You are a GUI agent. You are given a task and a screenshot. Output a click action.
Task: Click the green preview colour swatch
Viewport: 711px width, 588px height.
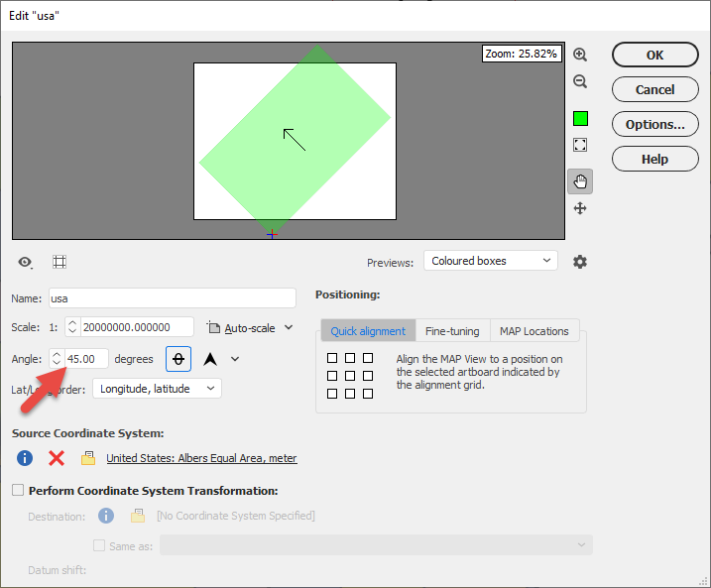(580, 119)
